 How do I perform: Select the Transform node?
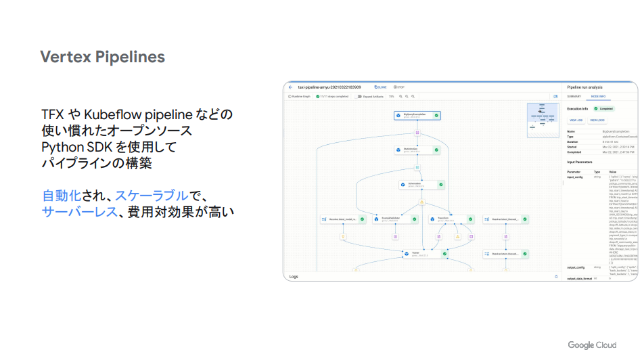451,219
